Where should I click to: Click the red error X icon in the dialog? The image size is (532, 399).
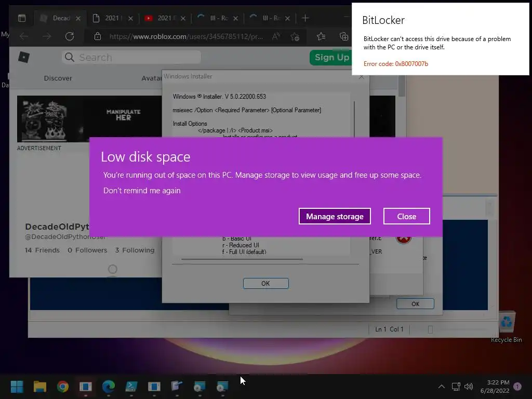(x=403, y=238)
